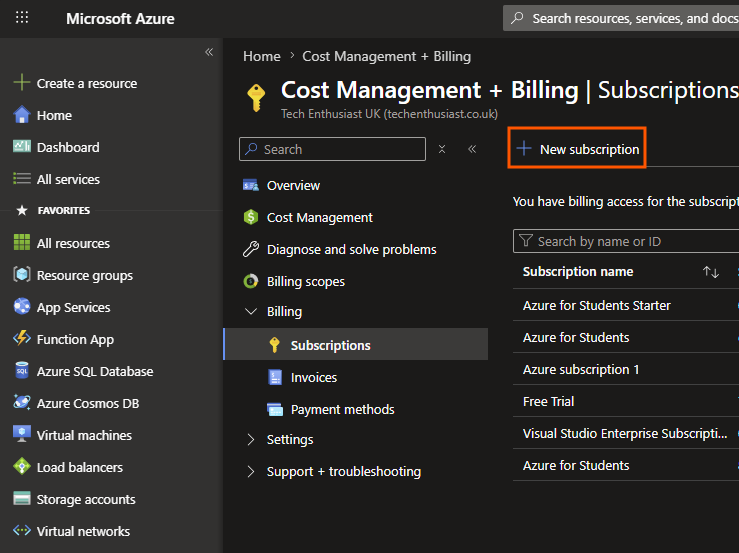Click the Subscriptions key icon in menu
This screenshot has height=553, width=739.
coord(274,345)
